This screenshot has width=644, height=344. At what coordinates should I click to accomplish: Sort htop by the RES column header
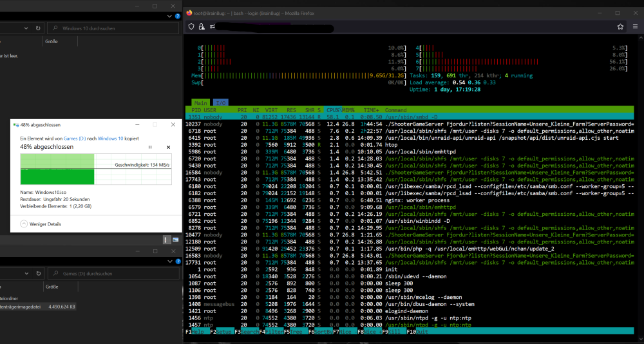tap(291, 110)
